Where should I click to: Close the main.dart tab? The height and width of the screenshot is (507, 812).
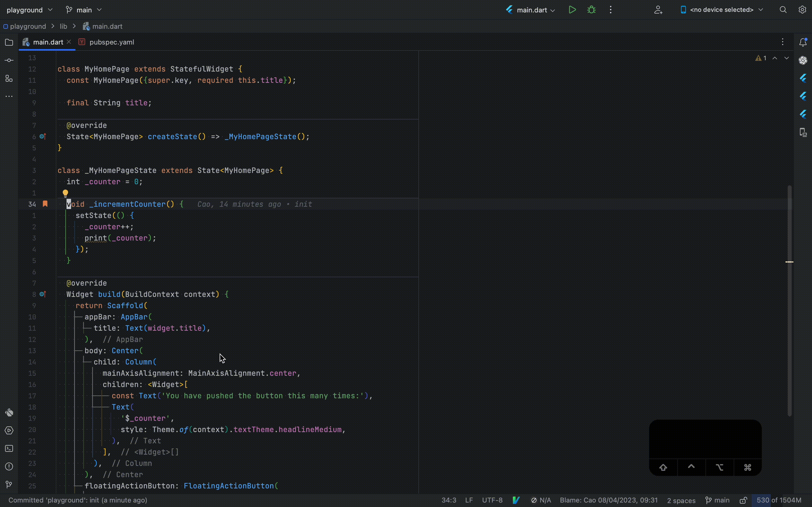(69, 42)
